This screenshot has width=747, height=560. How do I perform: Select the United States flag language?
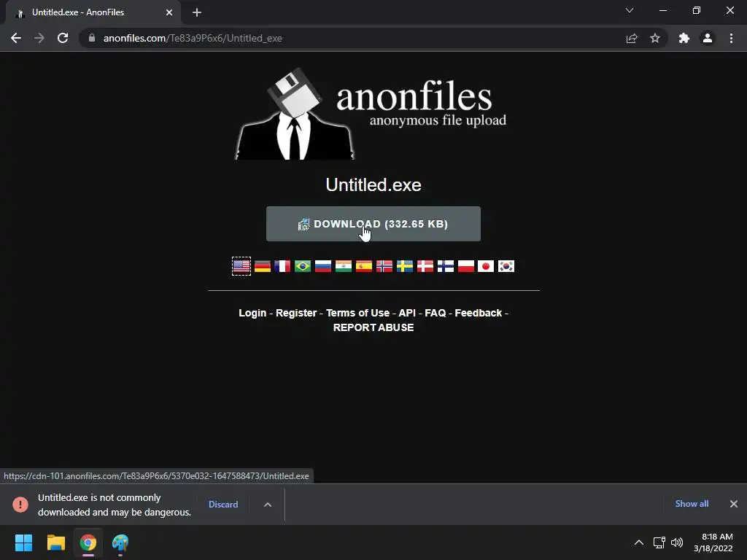click(x=241, y=266)
